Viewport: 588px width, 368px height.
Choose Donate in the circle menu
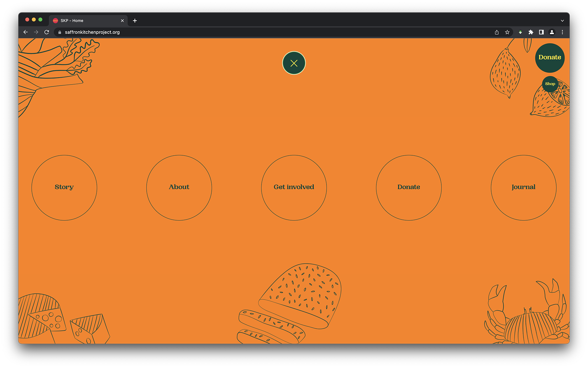pyautogui.click(x=409, y=187)
